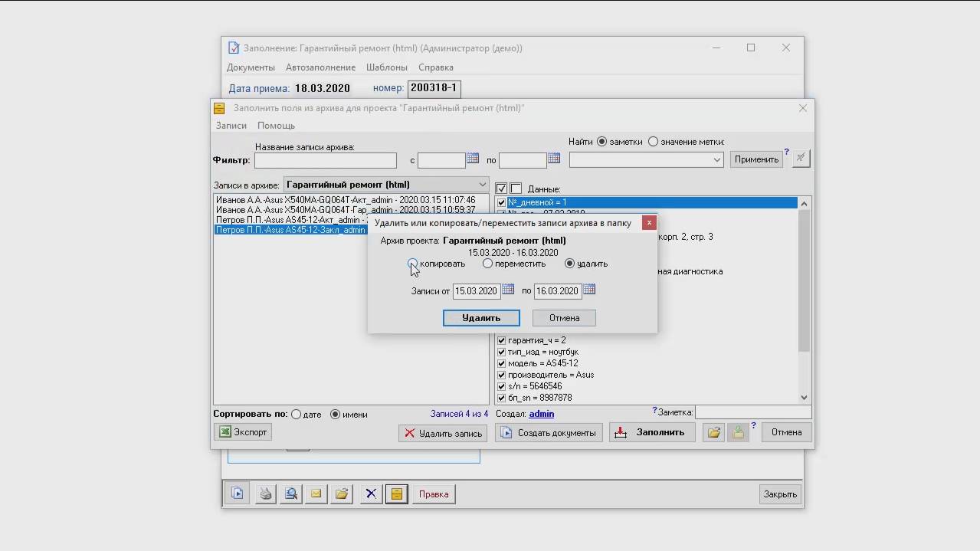Select the копировать radio option

[x=413, y=264]
